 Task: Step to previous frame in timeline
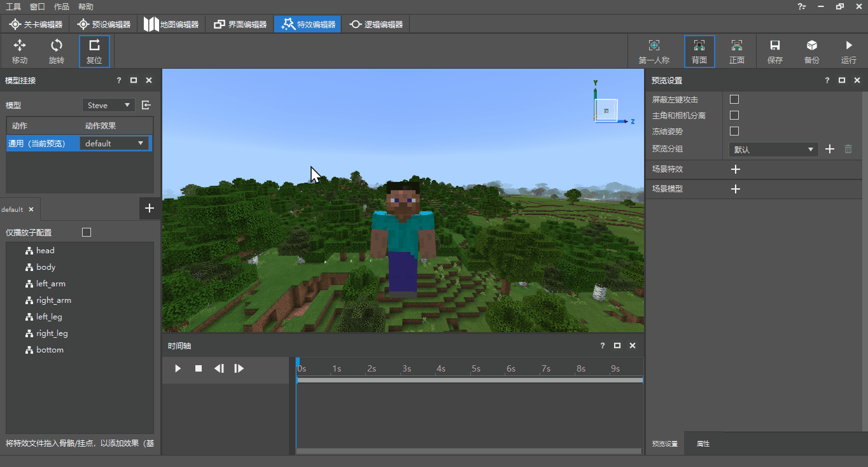click(219, 368)
